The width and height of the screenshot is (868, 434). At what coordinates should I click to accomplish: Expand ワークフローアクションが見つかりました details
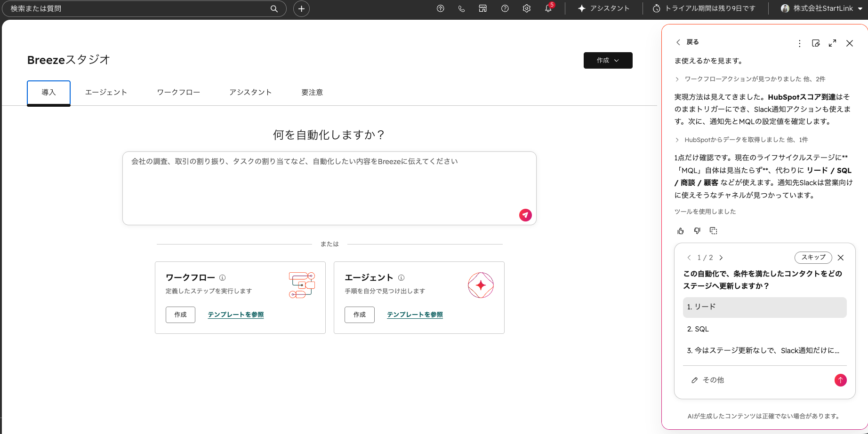pyautogui.click(x=750, y=79)
